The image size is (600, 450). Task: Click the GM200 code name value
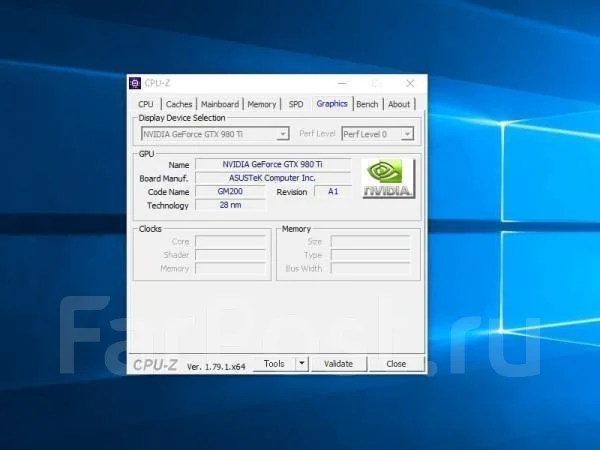point(230,191)
